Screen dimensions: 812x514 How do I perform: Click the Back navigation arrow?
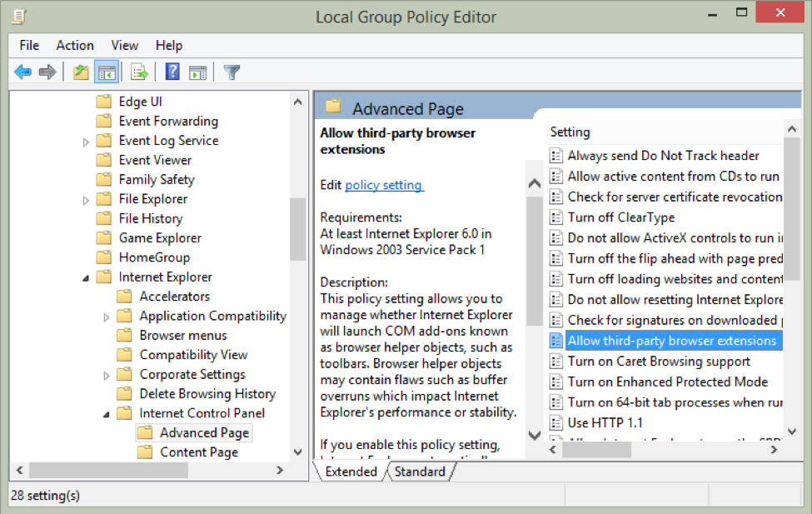[x=22, y=72]
